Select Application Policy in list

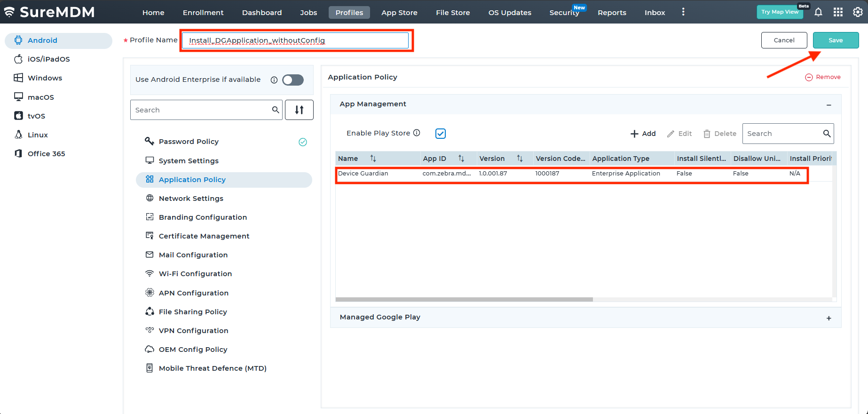[x=224, y=180]
